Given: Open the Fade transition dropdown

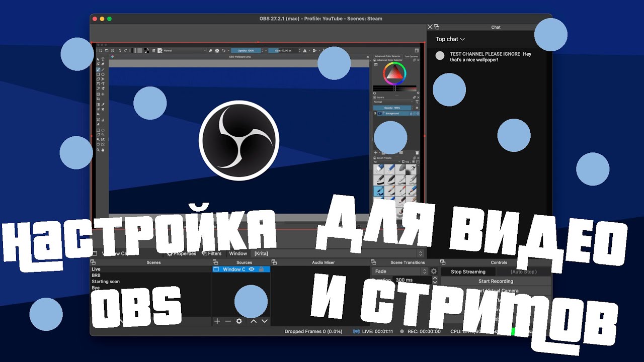Looking at the screenshot, I should pyautogui.click(x=400, y=271).
